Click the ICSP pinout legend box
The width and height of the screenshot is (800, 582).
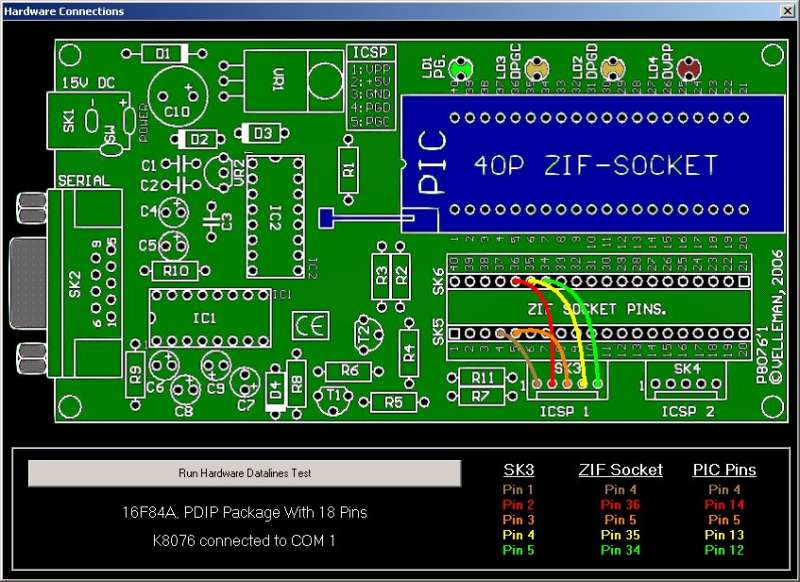(x=371, y=87)
